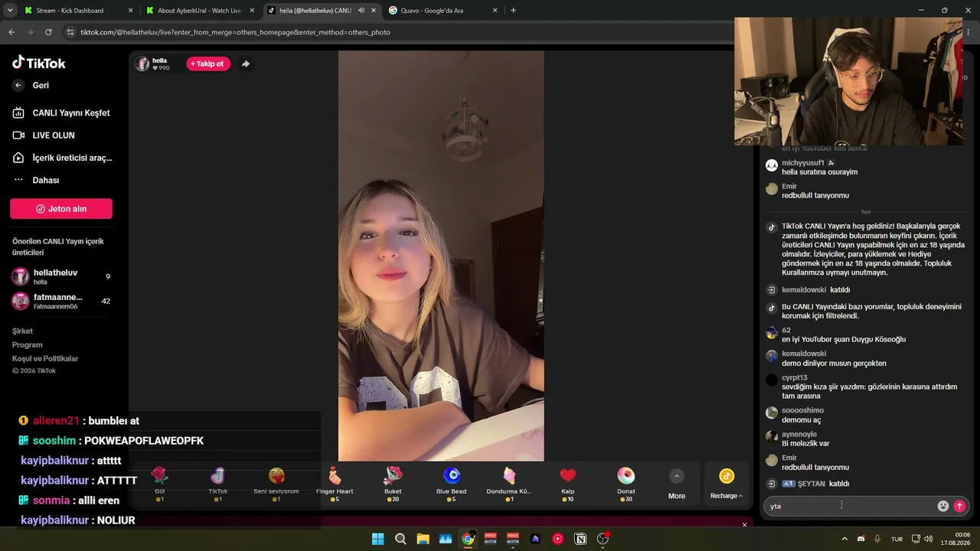Switch the TUR keyboard language
The width and height of the screenshot is (980, 551).
click(x=897, y=539)
